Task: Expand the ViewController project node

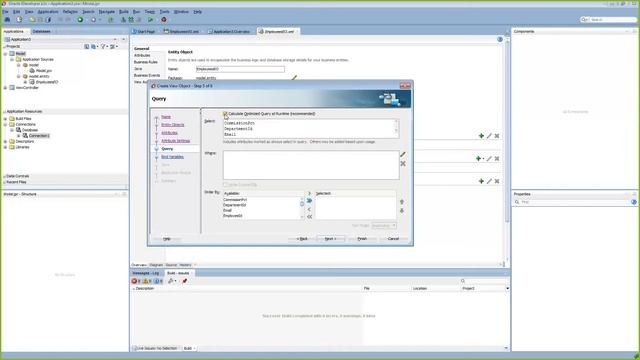Action: 5,88
